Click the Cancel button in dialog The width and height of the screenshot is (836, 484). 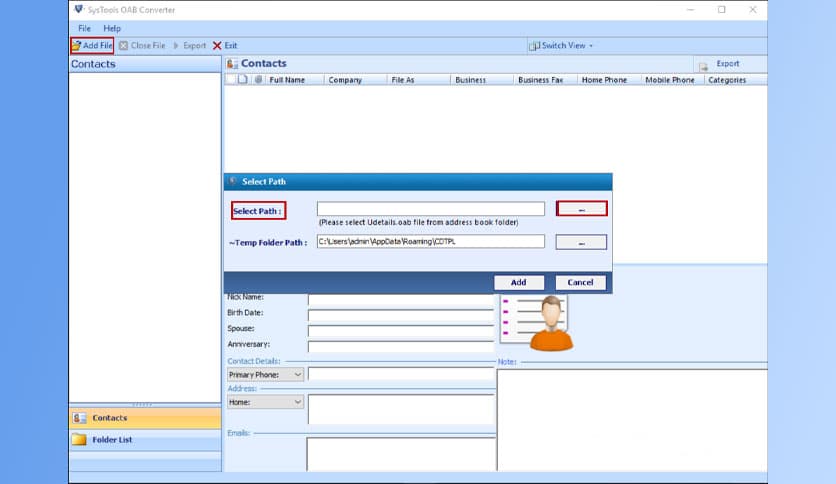581,283
